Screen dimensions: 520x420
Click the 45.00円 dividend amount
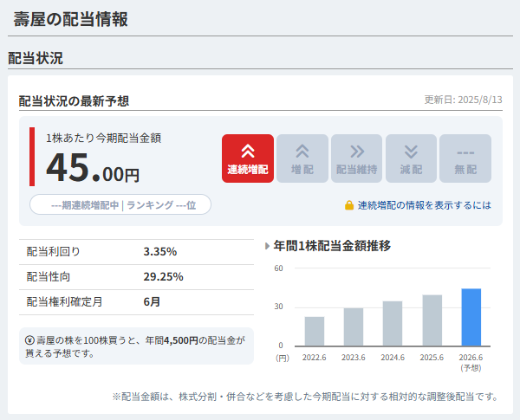(93, 168)
